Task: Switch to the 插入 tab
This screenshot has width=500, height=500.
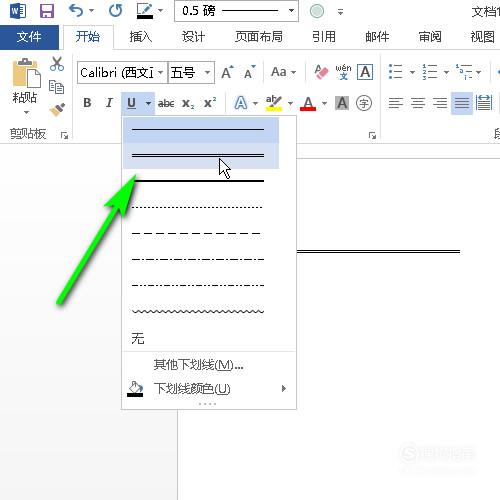Action: (x=141, y=37)
